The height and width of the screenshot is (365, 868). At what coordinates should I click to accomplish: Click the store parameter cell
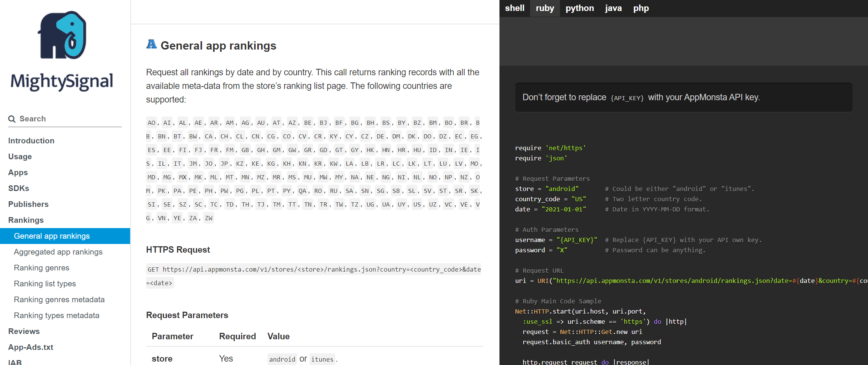162,359
